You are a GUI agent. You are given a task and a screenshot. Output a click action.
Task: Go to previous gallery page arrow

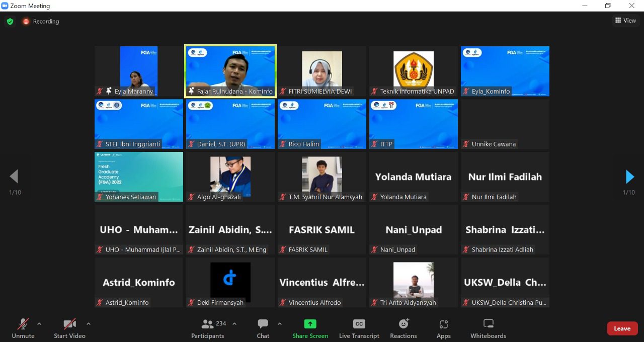14,177
